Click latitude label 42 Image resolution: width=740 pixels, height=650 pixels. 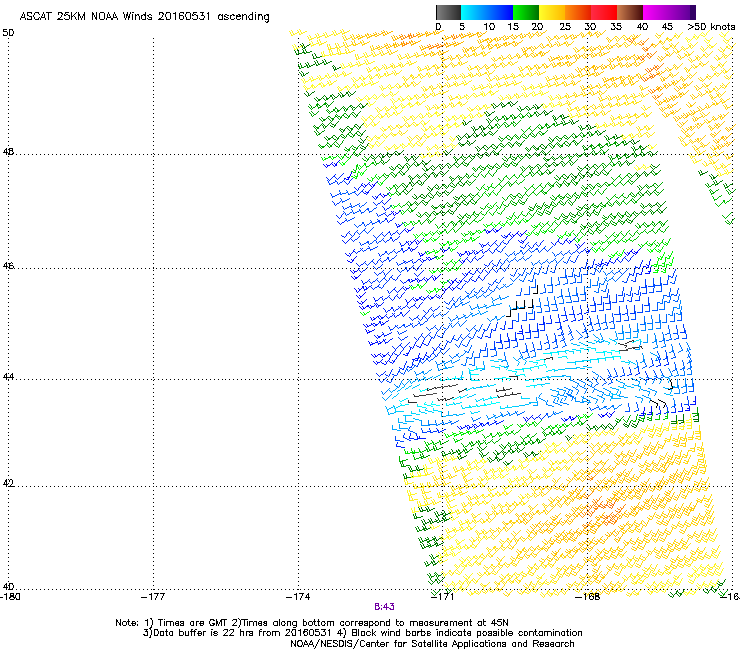pos(8,483)
